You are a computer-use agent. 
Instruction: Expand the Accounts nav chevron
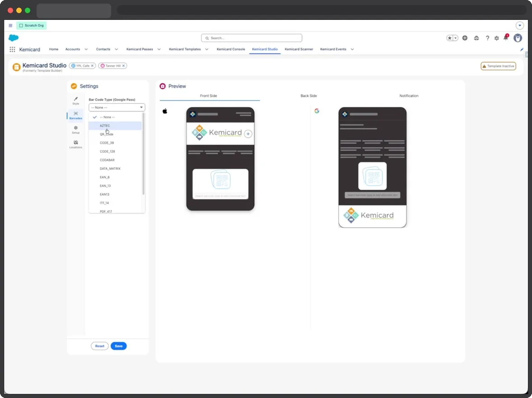coord(86,49)
